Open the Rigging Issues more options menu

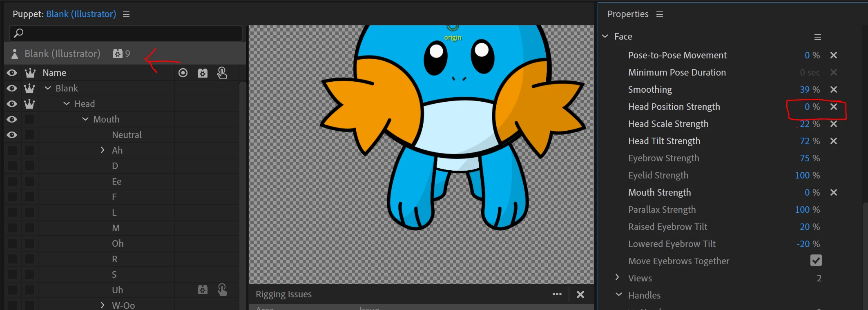557,294
